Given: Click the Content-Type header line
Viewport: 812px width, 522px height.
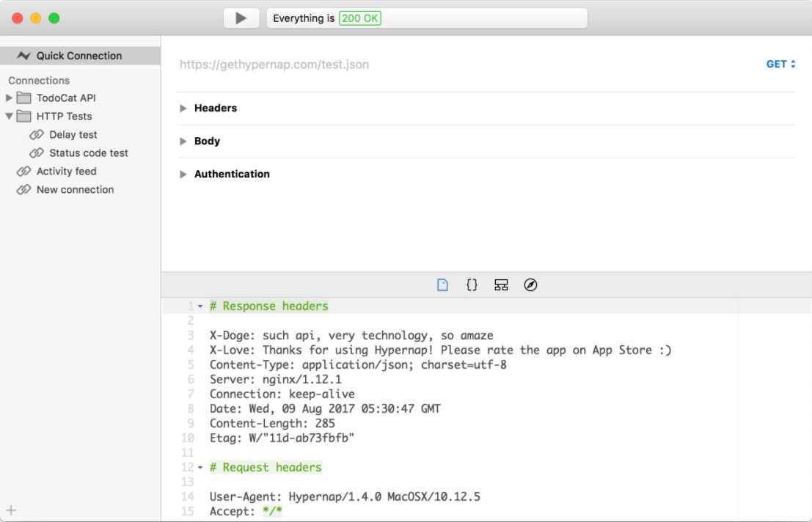Looking at the screenshot, I should 359,365.
